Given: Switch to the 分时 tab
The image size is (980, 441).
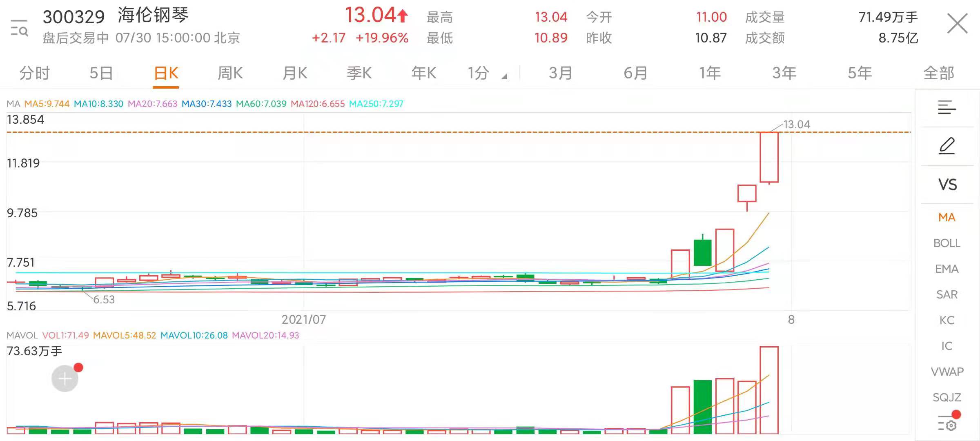Looking at the screenshot, I should 34,73.
